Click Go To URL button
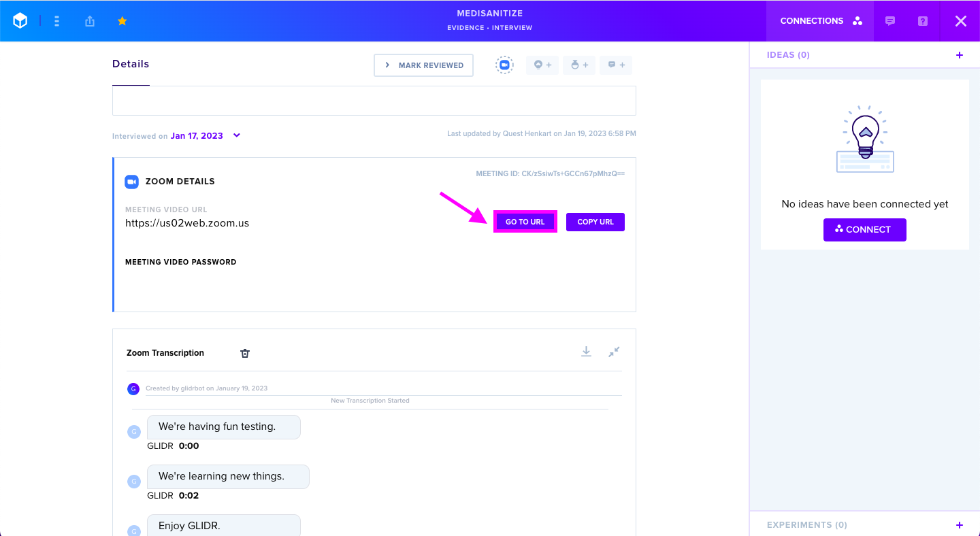Image resolution: width=980 pixels, height=536 pixels. coord(525,222)
